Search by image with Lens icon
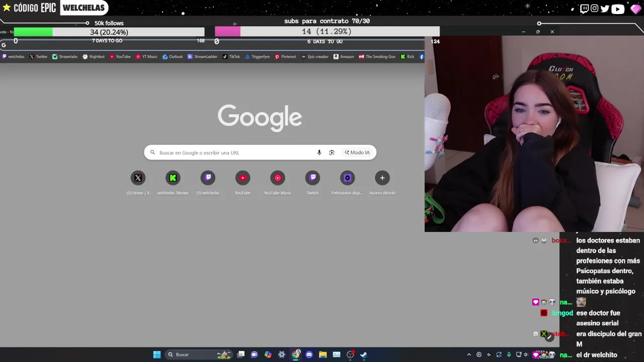644x362 pixels. pos(332,152)
